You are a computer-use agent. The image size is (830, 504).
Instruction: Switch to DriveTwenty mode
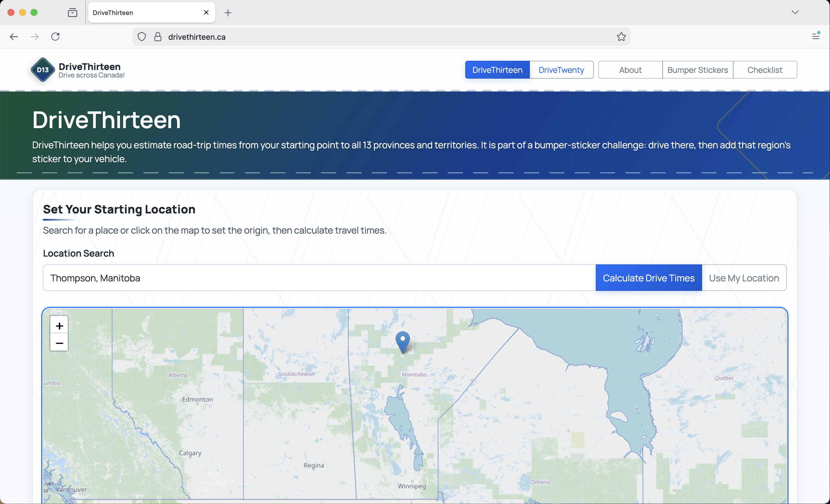pos(561,70)
